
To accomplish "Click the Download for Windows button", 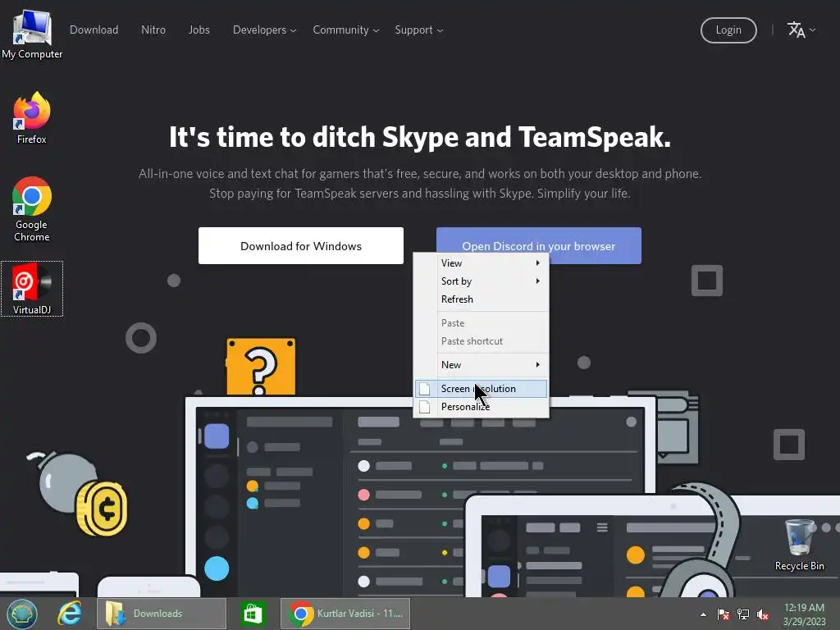I will tap(301, 246).
